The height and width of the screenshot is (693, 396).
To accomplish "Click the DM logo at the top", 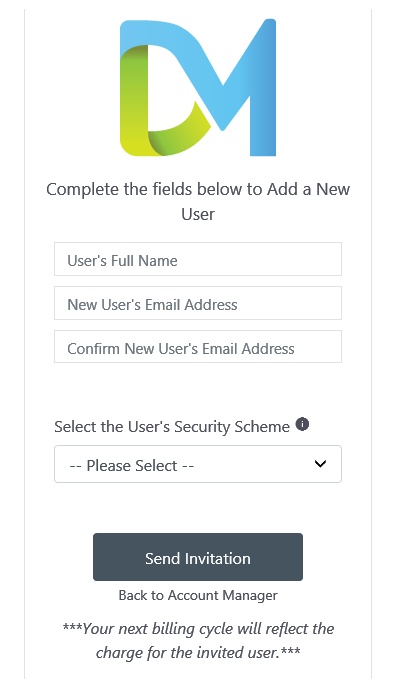I will (198, 88).
